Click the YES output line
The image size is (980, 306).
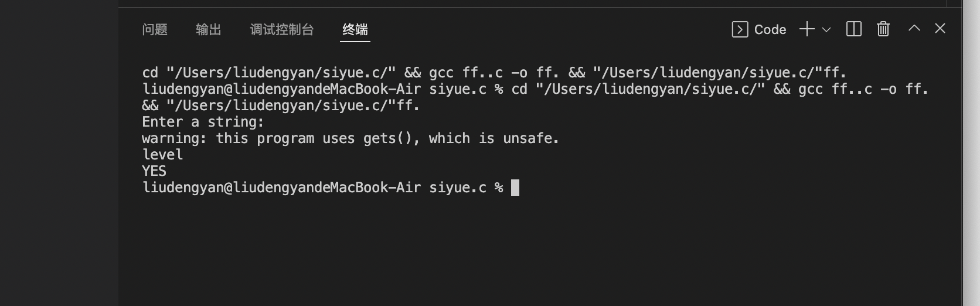(154, 171)
